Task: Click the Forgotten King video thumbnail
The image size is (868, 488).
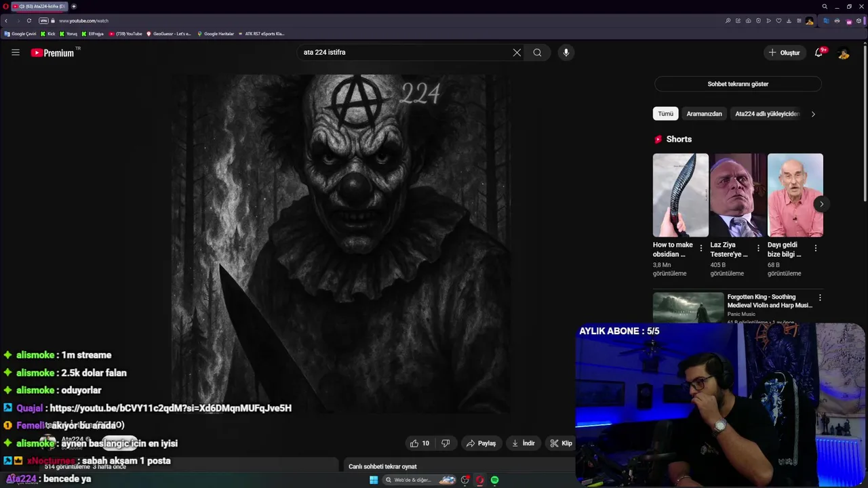Action: (688, 308)
